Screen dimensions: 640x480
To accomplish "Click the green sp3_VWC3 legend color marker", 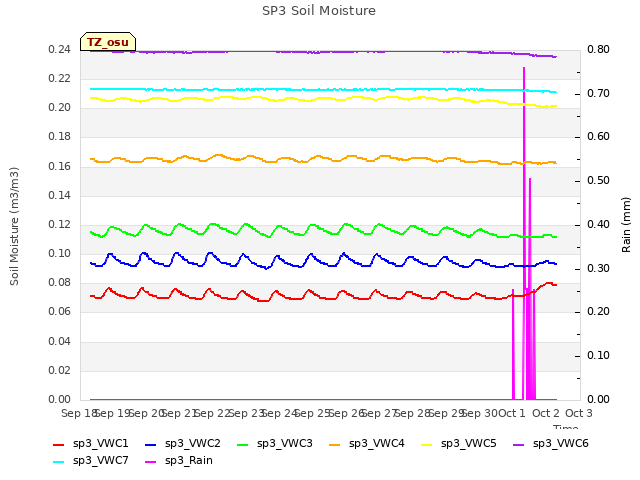I will 243,444.
